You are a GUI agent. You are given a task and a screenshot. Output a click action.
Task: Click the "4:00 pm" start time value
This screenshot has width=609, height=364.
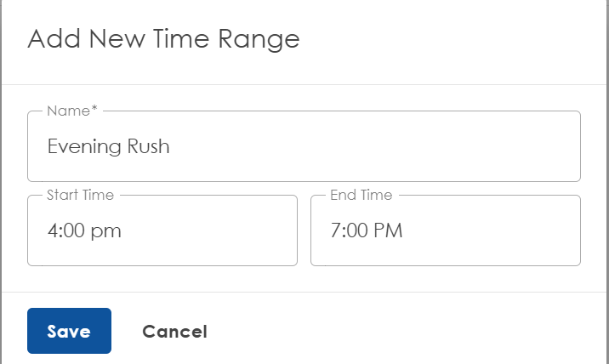(x=84, y=230)
